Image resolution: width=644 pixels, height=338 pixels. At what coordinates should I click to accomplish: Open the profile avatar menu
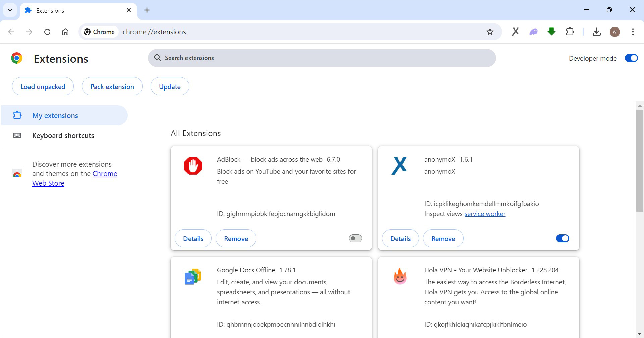click(615, 32)
